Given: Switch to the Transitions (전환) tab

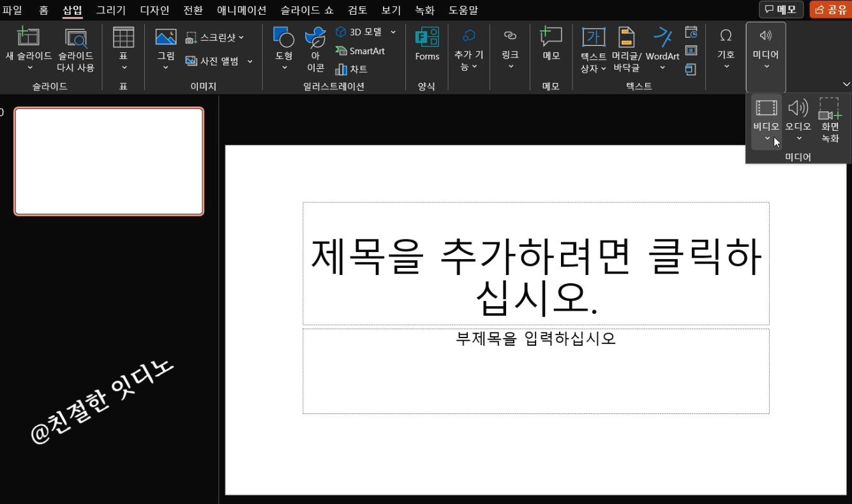Looking at the screenshot, I should pyautogui.click(x=193, y=10).
